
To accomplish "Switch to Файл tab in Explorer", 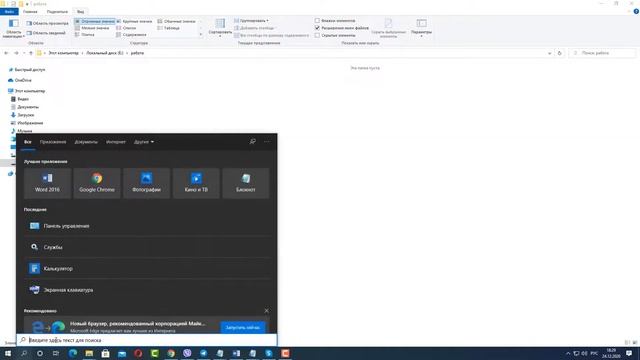I will [x=9, y=11].
